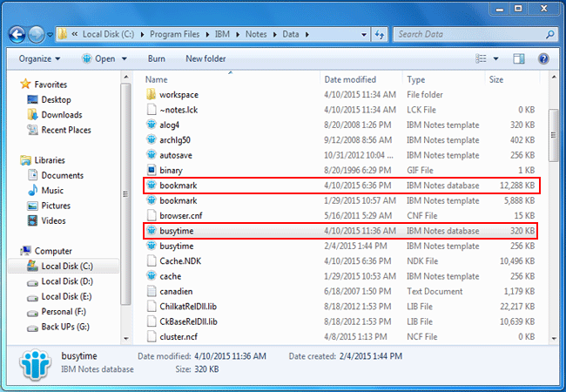Click New folder in the toolbar
Screen dimensions: 566x392
coord(206,59)
